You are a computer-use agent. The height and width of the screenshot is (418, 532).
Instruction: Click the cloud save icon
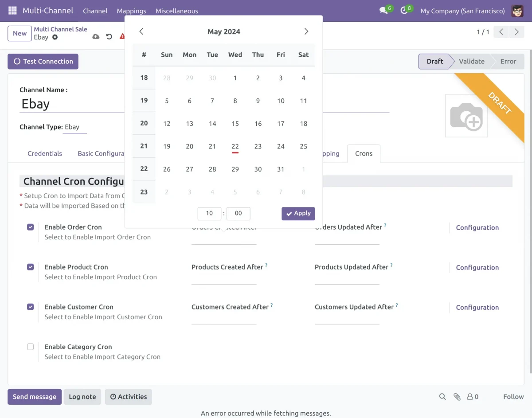point(96,37)
